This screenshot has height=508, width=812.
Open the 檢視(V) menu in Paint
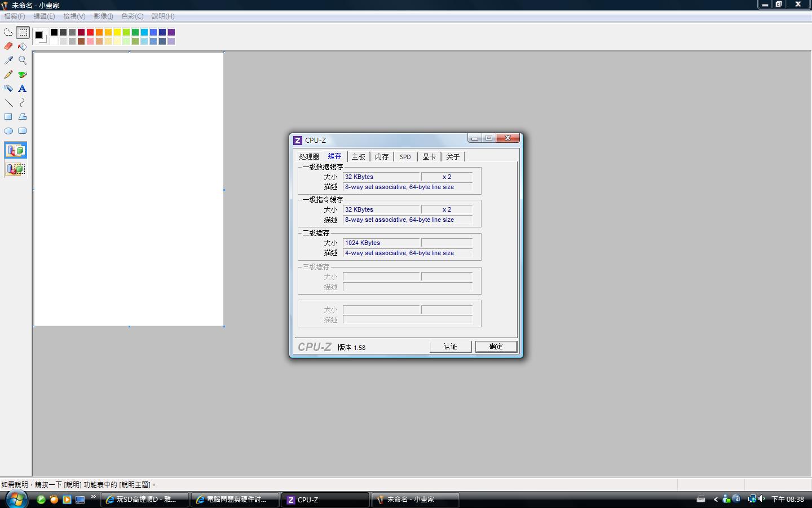[x=74, y=16]
